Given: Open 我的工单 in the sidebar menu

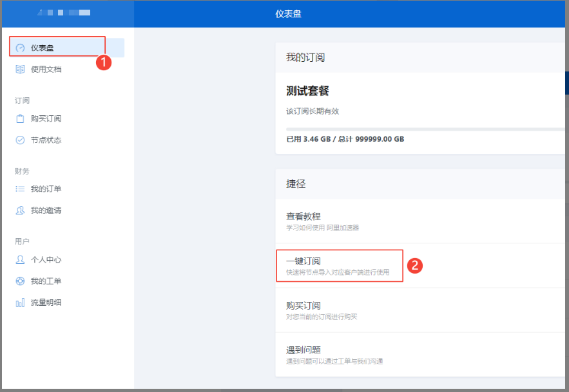Looking at the screenshot, I should 46,281.
